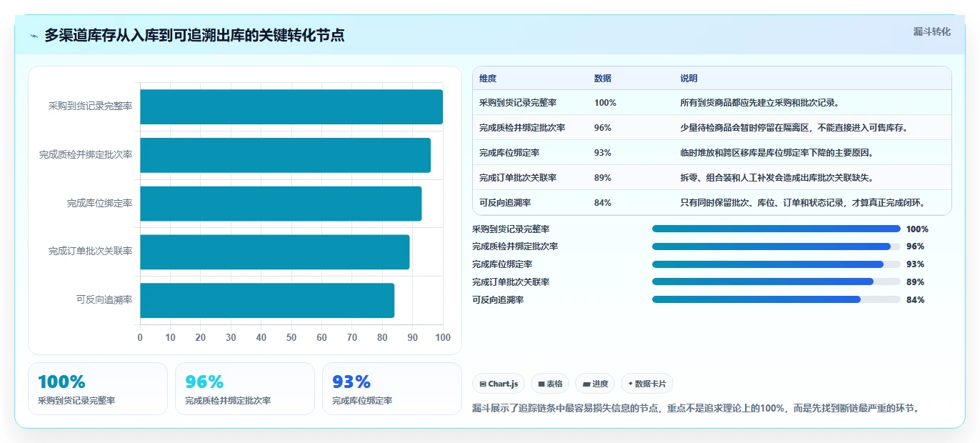Click the footer note beginning 漏斗展示了追踪链条
This screenshot has width=980, height=443.
pos(696,409)
